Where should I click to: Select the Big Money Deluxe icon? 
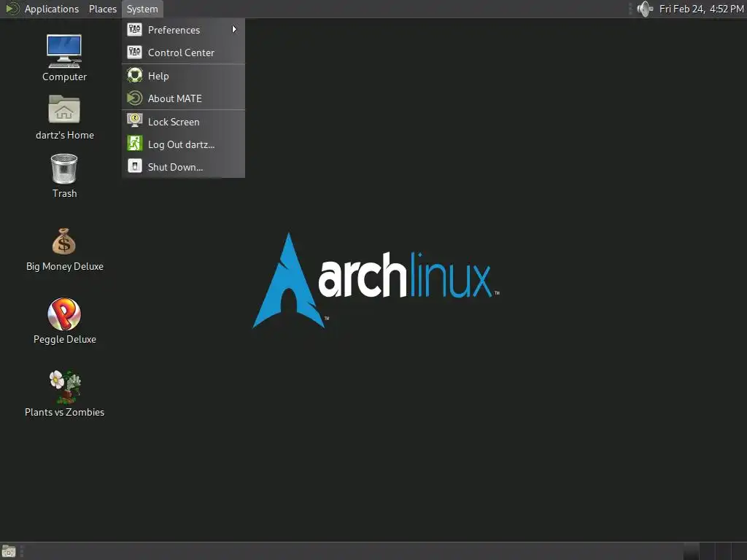tap(64, 241)
